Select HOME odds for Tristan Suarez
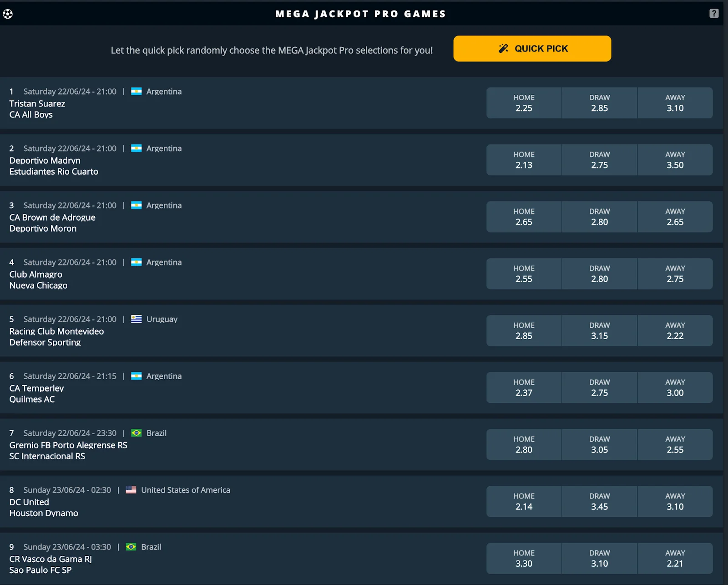This screenshot has width=728, height=585. pos(524,103)
